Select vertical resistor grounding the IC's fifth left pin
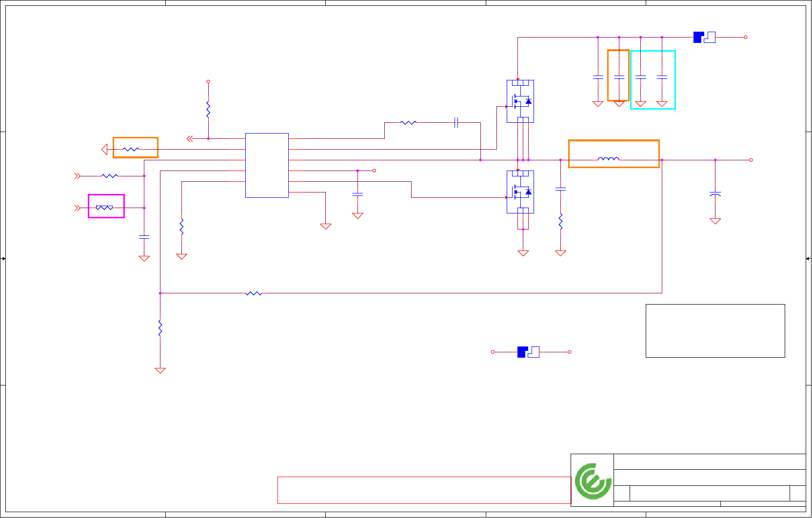The image size is (812, 518). pyautogui.click(x=181, y=227)
